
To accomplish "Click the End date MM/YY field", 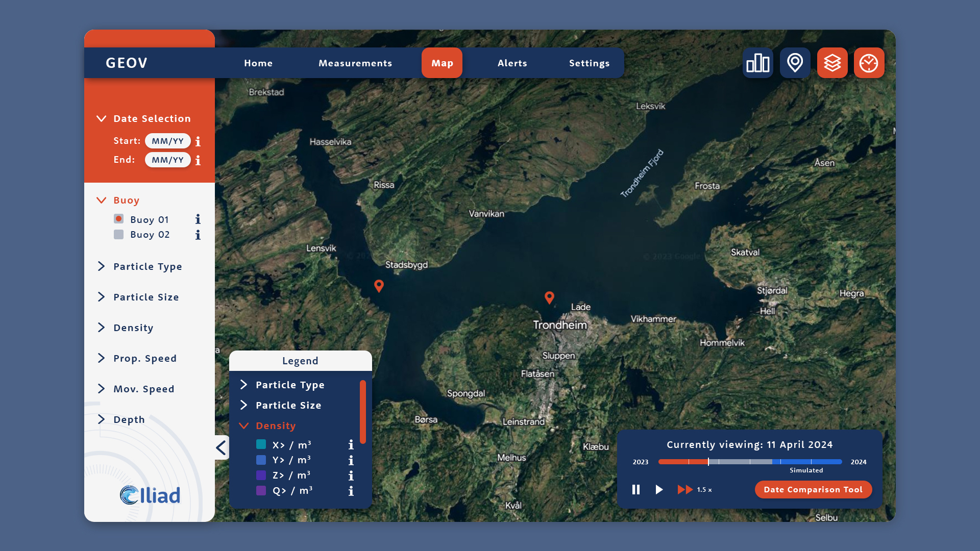I will 167,160.
